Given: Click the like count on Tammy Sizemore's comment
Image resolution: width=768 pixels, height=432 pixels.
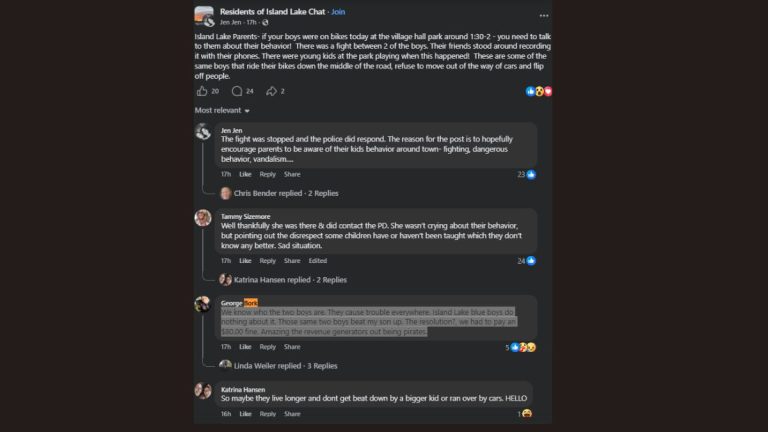Looking at the screenshot, I should tap(521, 261).
